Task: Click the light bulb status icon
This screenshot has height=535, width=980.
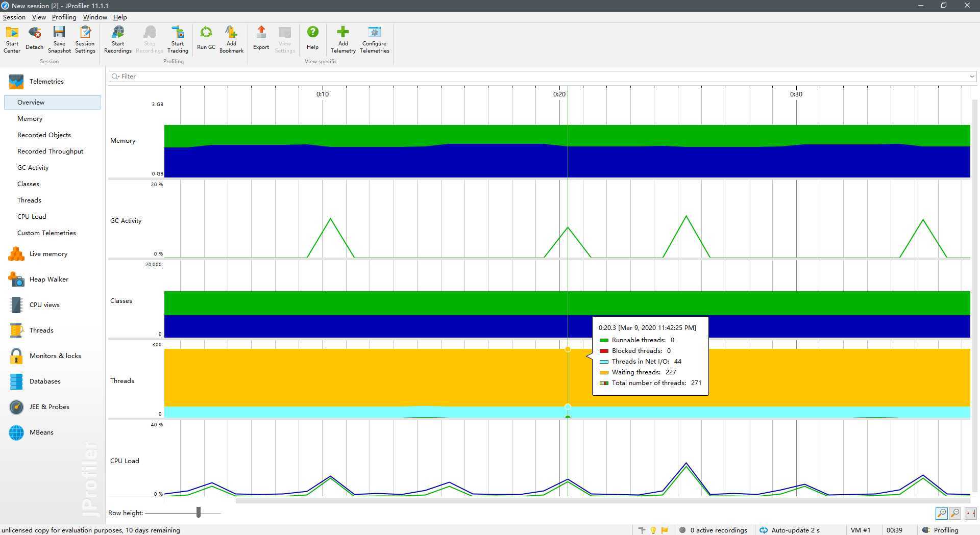Action: (653, 530)
